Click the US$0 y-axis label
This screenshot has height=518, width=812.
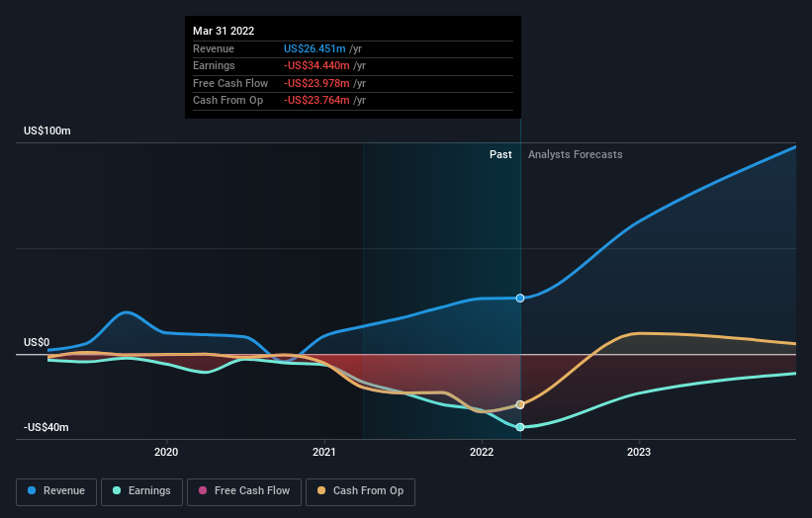point(37,342)
